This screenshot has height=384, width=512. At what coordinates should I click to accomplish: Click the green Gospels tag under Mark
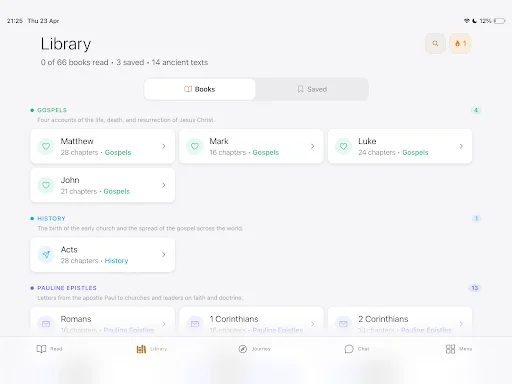(x=266, y=153)
